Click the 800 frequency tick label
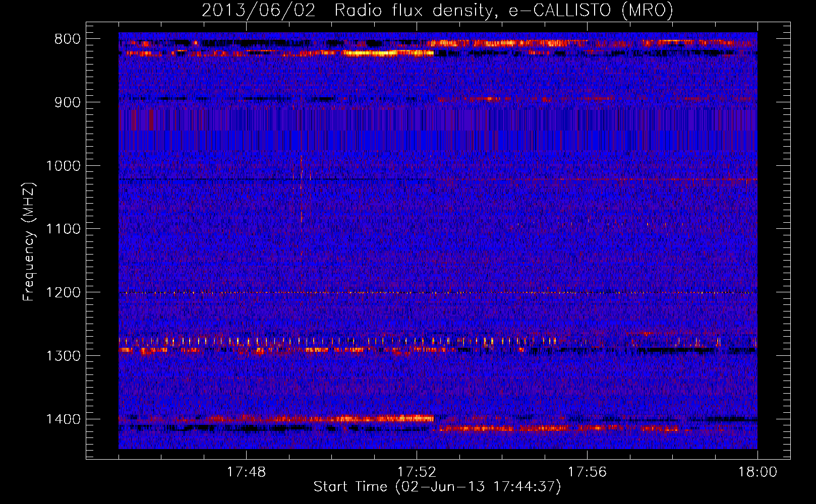The width and height of the screenshot is (816, 504). tap(67, 39)
